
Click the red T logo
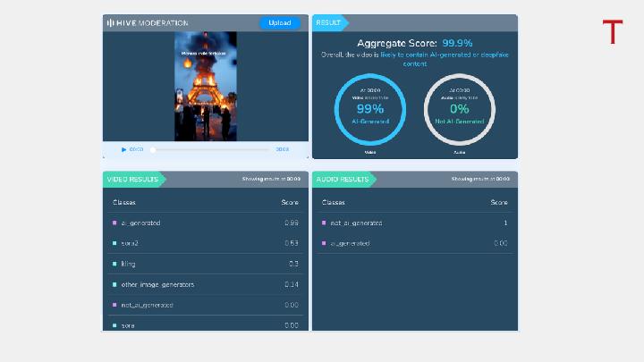pyautogui.click(x=612, y=32)
